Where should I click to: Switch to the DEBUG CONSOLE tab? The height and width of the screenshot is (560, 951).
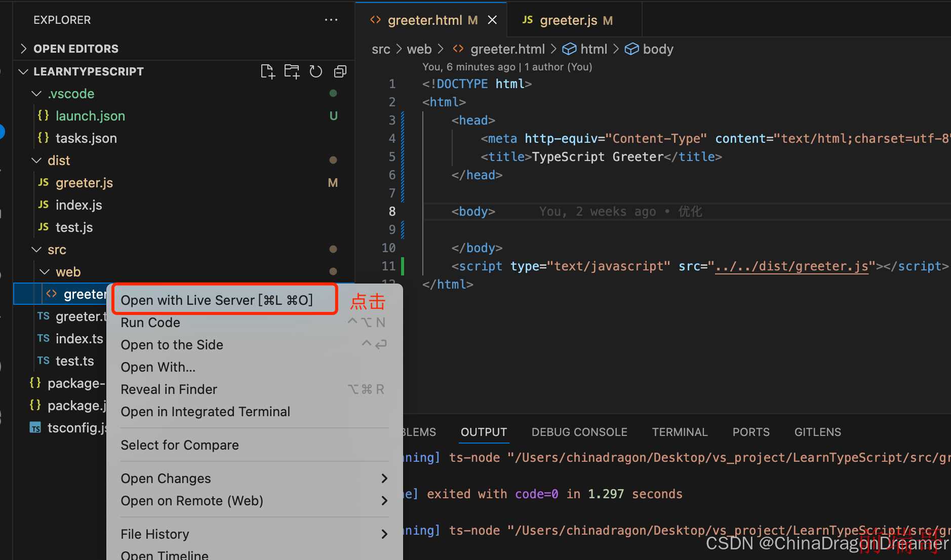(x=579, y=432)
